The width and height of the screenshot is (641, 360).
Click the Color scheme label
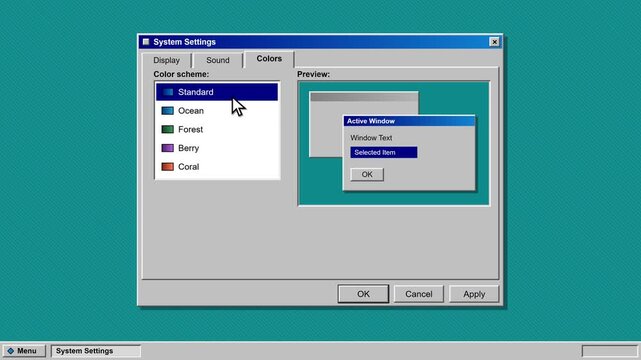[x=181, y=74]
